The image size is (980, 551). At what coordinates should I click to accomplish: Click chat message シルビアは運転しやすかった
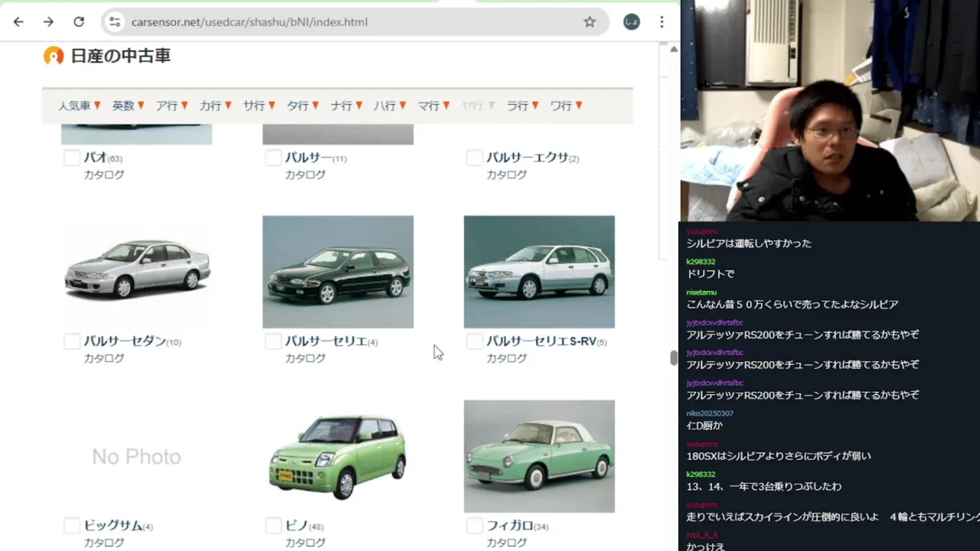click(749, 243)
